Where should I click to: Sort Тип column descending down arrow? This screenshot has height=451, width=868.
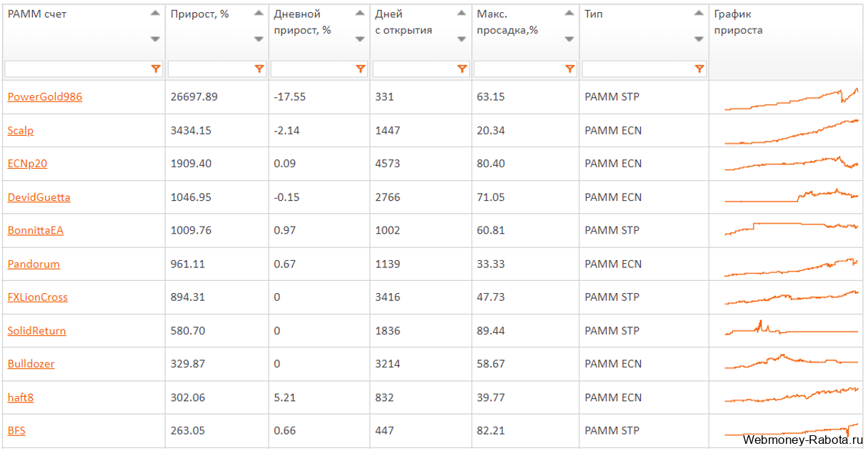(699, 39)
